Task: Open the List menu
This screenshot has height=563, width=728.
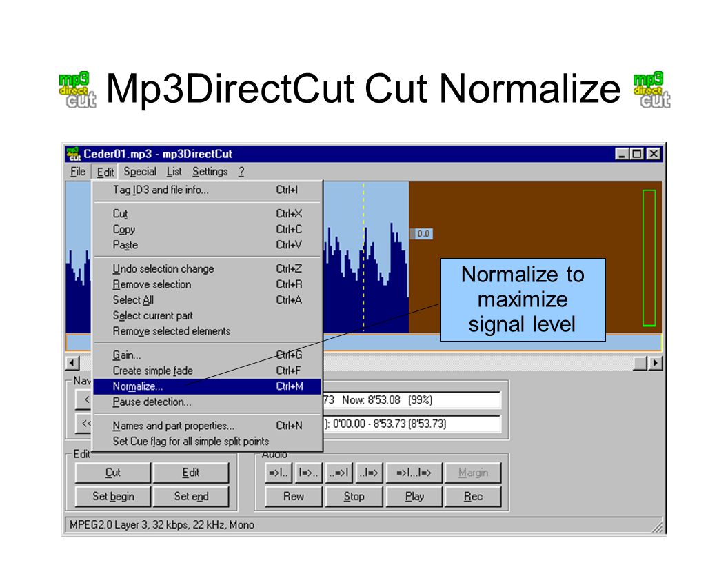Action: tap(174, 172)
